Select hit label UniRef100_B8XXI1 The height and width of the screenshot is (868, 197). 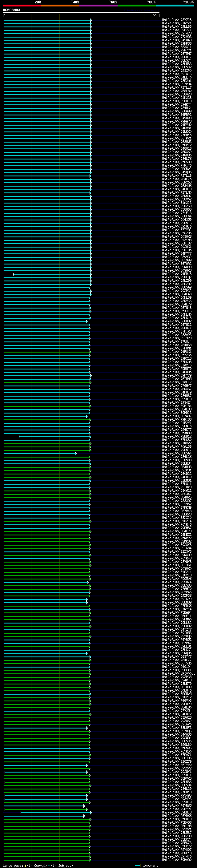(176, 47)
